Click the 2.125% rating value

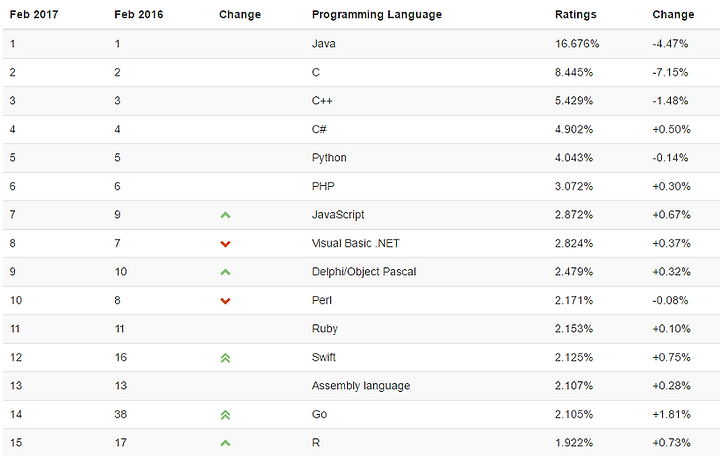click(x=574, y=357)
